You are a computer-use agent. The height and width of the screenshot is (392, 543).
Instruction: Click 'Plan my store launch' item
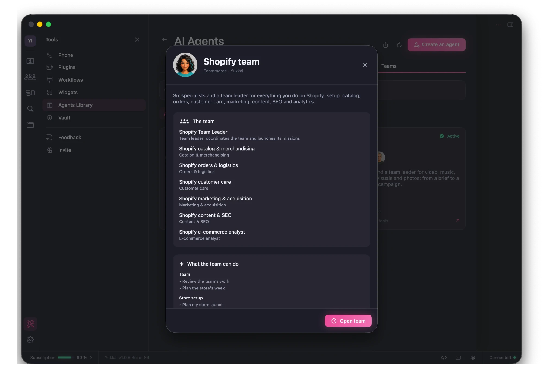click(x=203, y=305)
